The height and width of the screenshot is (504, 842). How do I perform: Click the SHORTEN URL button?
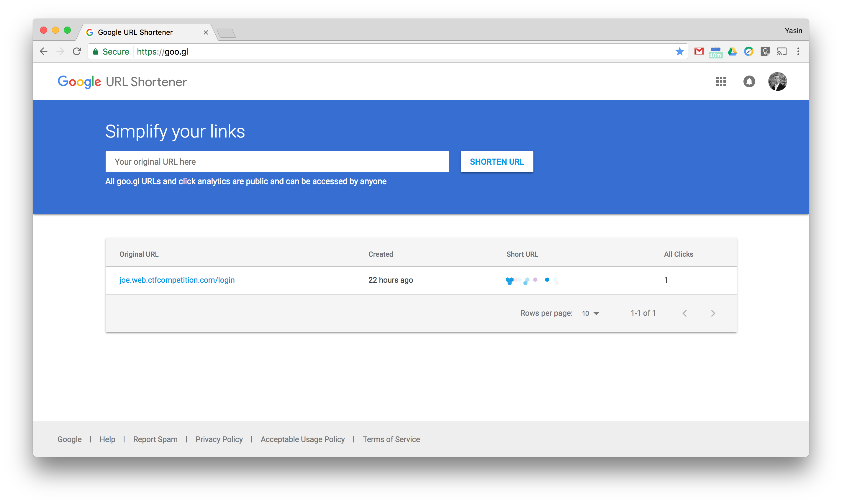497,162
